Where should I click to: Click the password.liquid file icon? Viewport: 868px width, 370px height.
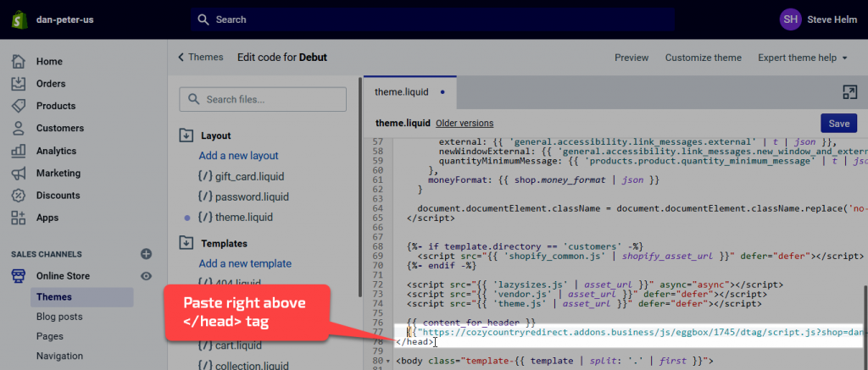tap(205, 197)
